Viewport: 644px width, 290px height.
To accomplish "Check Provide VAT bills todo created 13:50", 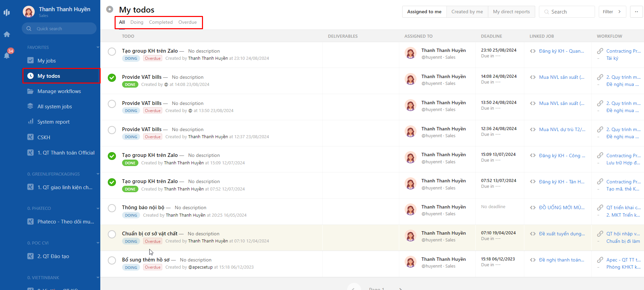I will click(x=112, y=104).
